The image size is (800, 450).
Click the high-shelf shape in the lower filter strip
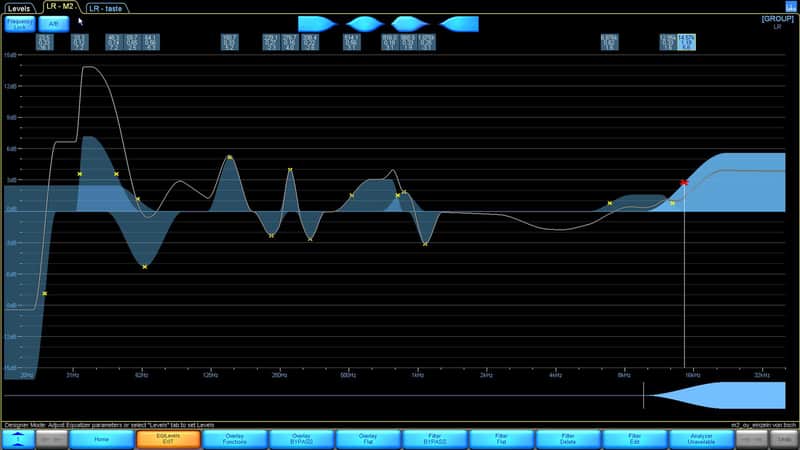(x=719, y=395)
